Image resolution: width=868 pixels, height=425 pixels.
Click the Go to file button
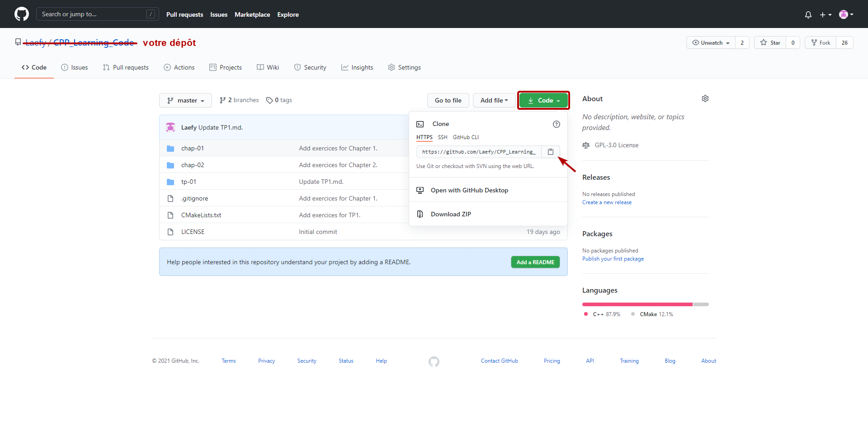(448, 100)
